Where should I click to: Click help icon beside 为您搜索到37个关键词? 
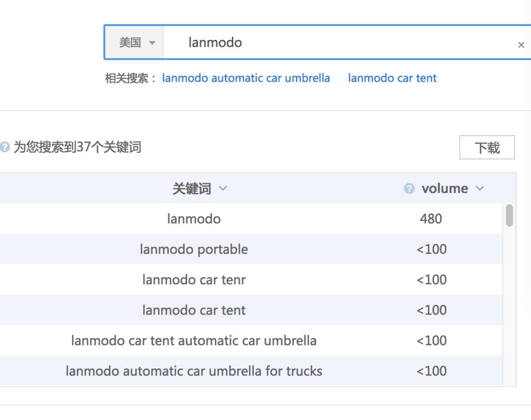(x=5, y=147)
